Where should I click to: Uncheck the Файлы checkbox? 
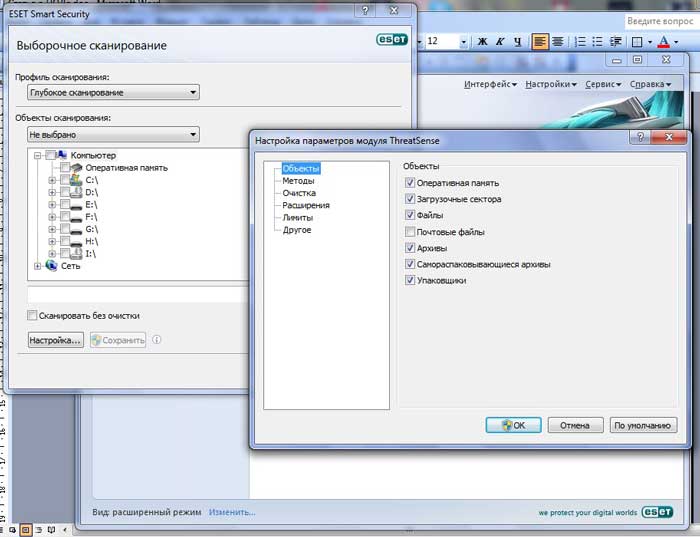point(410,215)
